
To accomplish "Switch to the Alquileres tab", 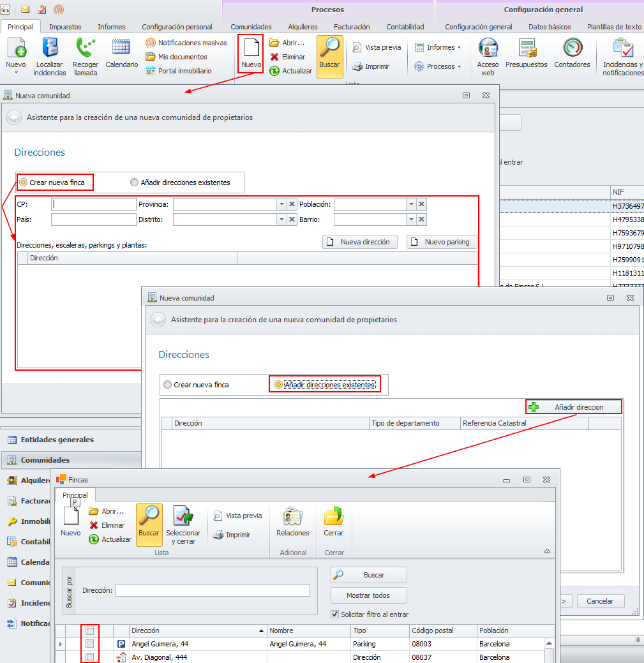I will tap(303, 27).
